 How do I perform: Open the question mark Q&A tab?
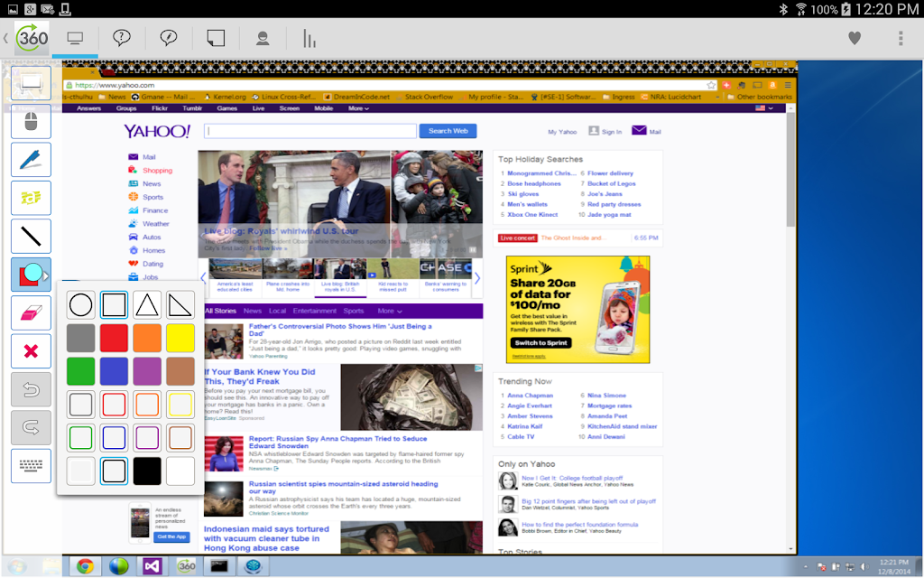(x=122, y=39)
